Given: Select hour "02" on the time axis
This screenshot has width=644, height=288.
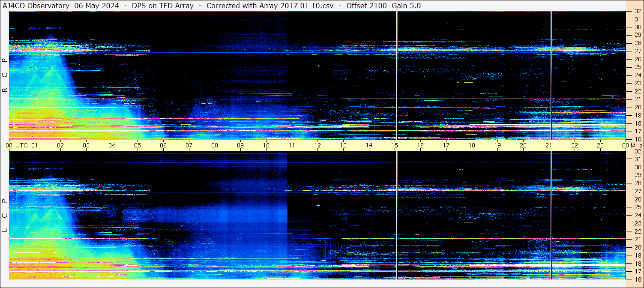Looking at the screenshot, I should (60, 146).
